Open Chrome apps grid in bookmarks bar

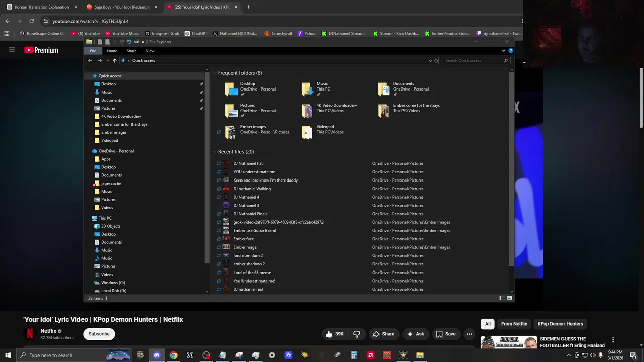(x=7, y=34)
